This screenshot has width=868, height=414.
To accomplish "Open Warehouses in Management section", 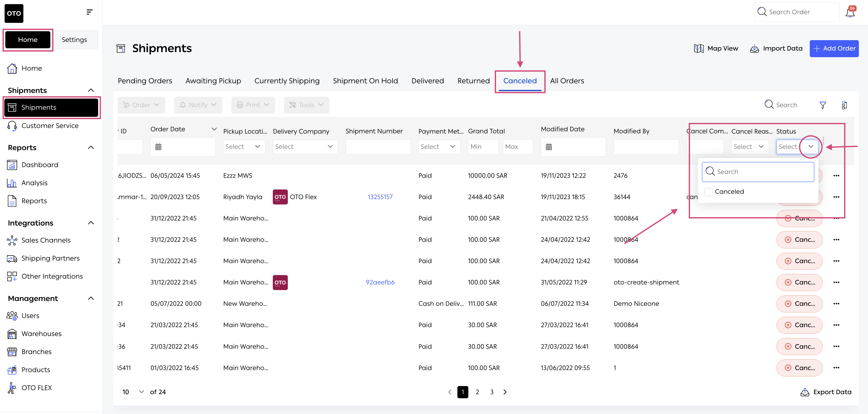I will point(41,333).
